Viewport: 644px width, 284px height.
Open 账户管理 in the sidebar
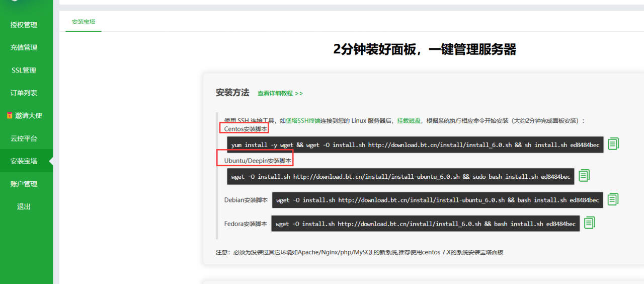24,184
